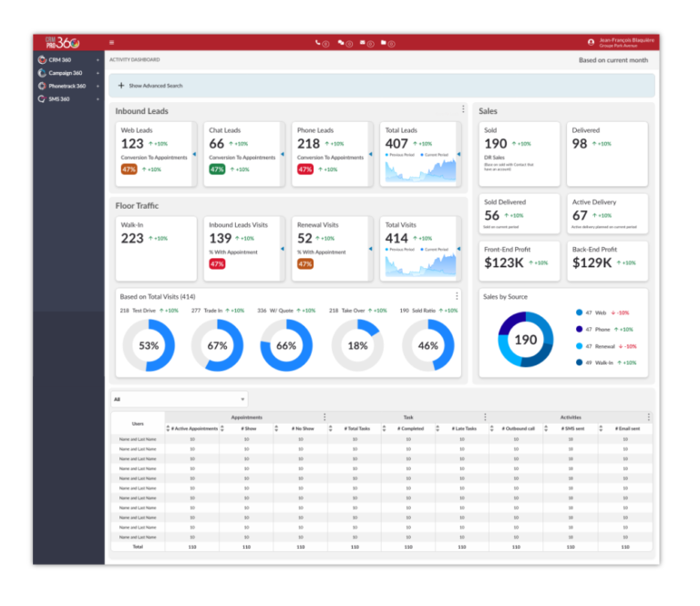The height and width of the screenshot is (606, 700).
Task: Click the hamburger menu icon in the red header
Action: point(111,42)
